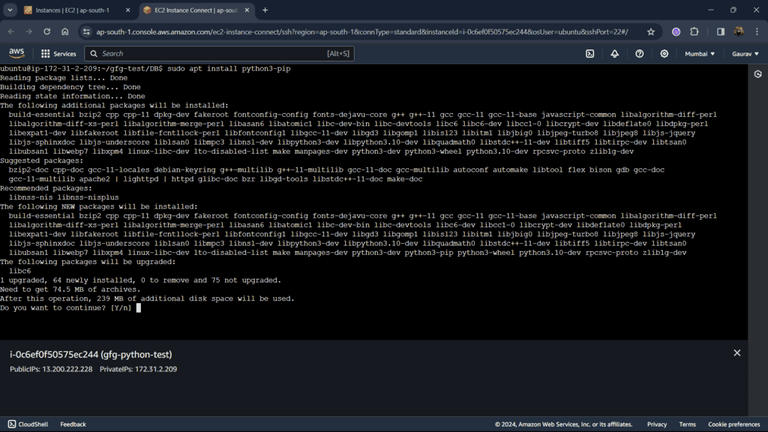
Task: Open a new browser tab
Action: 265,10
